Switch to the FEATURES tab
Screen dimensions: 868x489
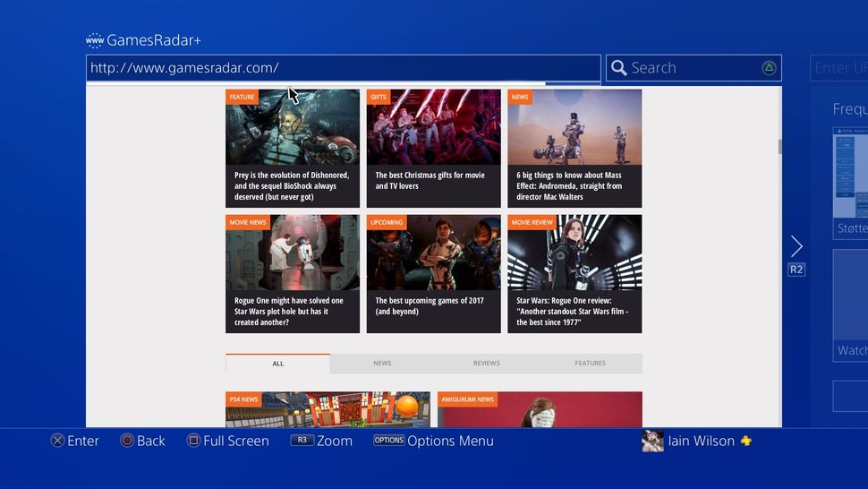pyautogui.click(x=590, y=364)
